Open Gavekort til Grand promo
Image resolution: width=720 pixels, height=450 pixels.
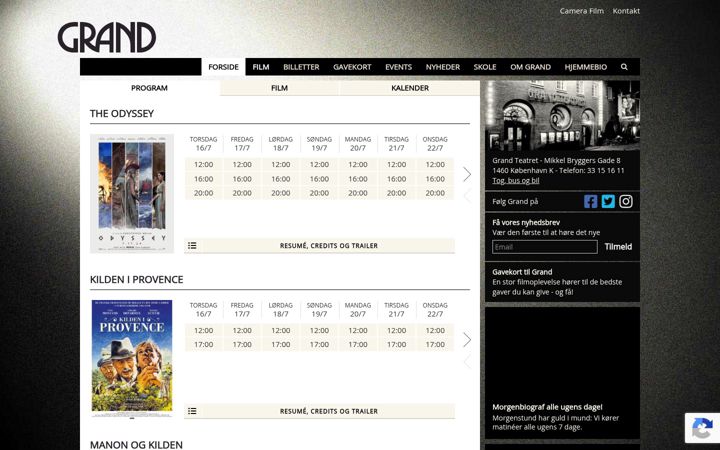562,282
